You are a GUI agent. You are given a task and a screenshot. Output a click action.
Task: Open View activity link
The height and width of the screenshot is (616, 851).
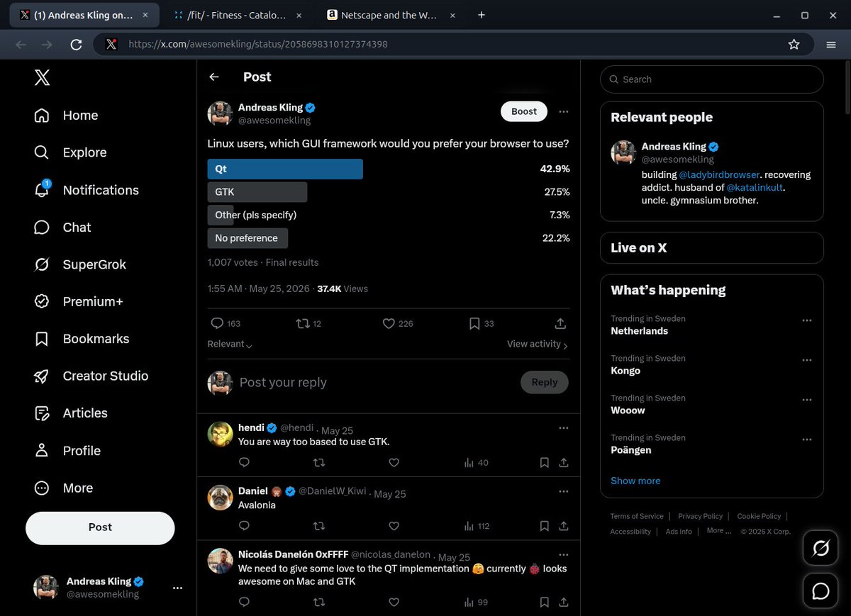(x=538, y=344)
